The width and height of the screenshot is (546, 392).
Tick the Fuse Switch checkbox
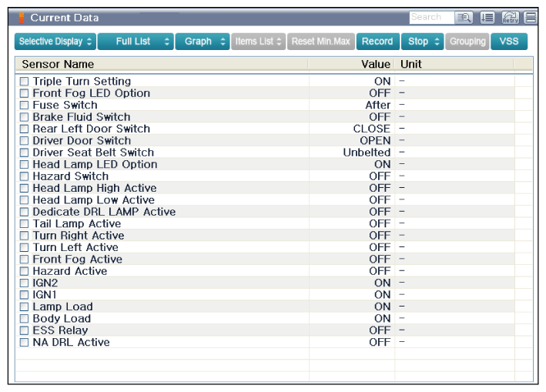(x=24, y=106)
